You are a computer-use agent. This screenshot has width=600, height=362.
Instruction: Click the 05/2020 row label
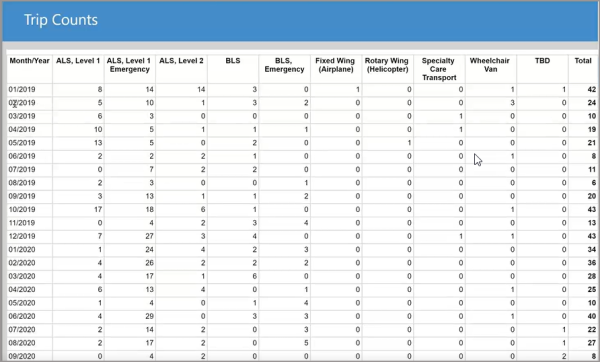point(22,303)
